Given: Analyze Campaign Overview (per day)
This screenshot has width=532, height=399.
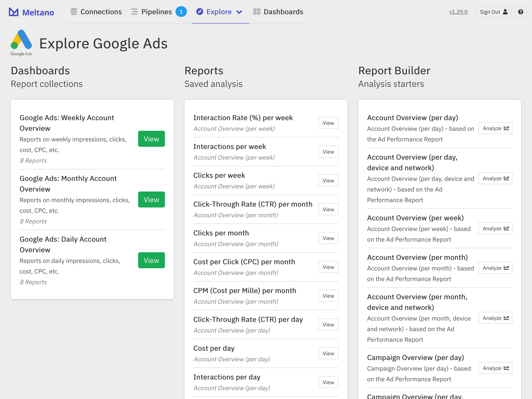Looking at the screenshot, I should tap(495, 368).
